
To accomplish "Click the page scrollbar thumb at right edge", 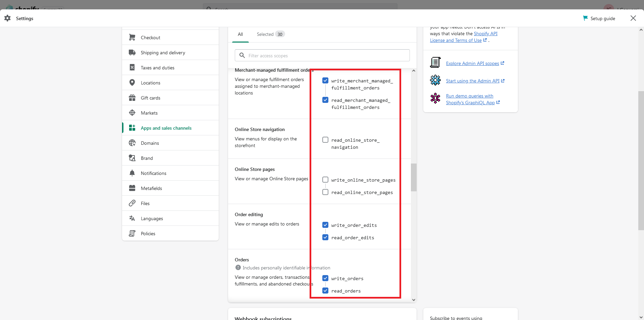I will [641, 160].
